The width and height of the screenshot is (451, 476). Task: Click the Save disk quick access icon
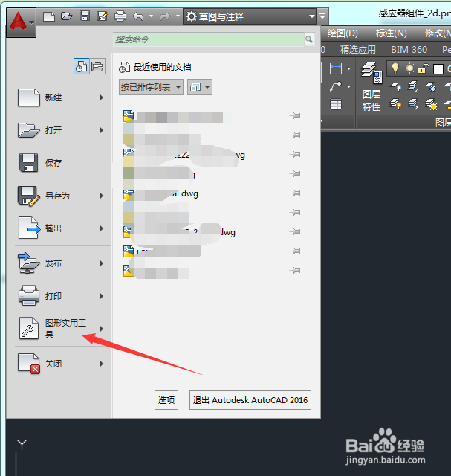[x=85, y=16]
